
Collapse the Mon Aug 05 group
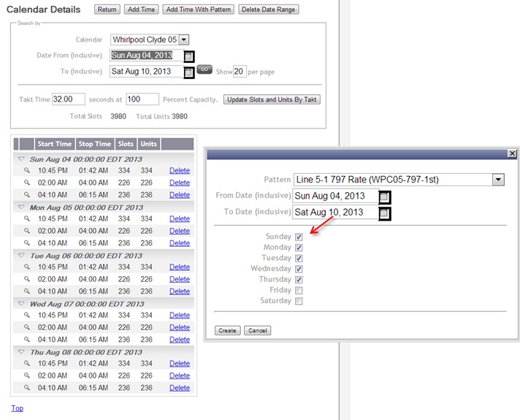tap(21, 207)
